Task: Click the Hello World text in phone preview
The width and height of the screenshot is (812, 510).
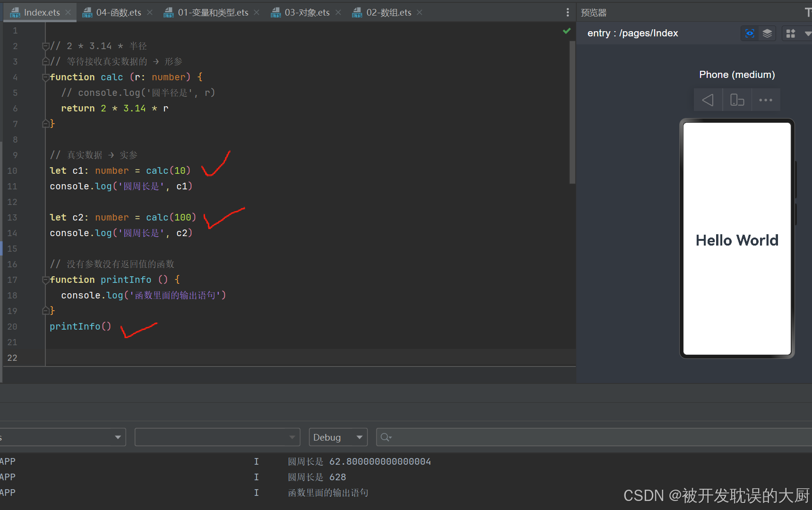Action: point(737,240)
